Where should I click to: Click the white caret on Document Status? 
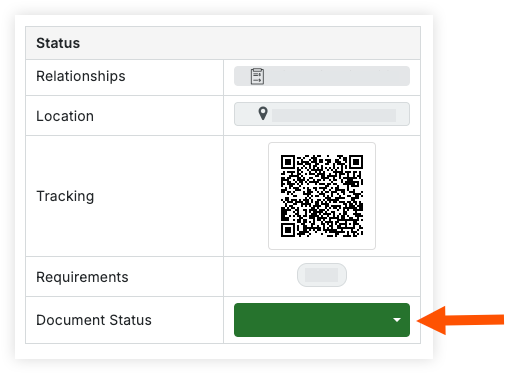coord(397,320)
